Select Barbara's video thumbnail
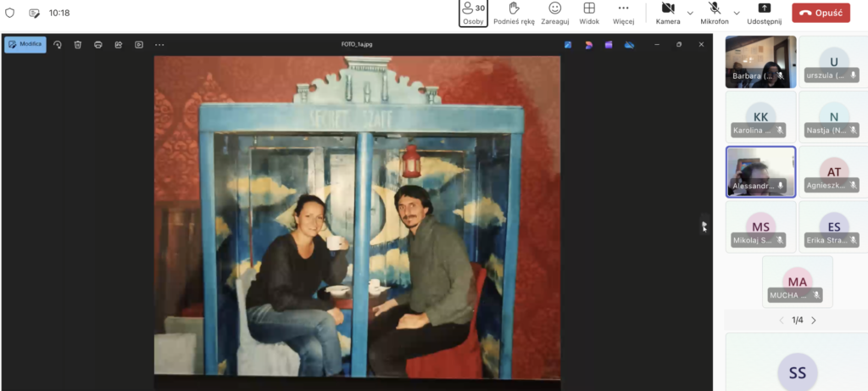868x391 pixels. click(760, 62)
